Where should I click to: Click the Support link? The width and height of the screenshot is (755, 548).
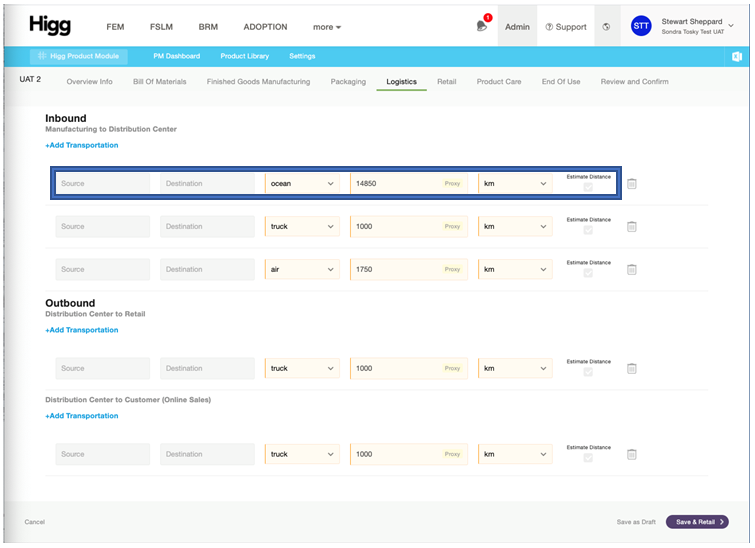[566, 27]
